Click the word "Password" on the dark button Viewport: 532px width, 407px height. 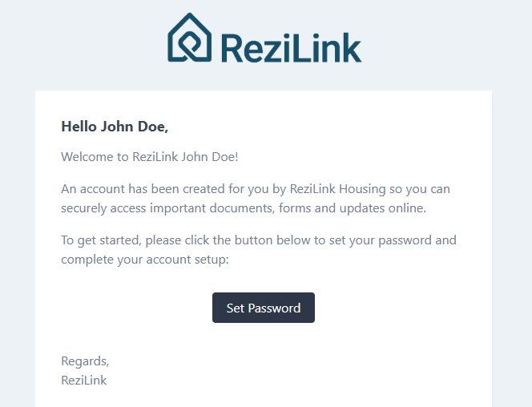(x=275, y=308)
